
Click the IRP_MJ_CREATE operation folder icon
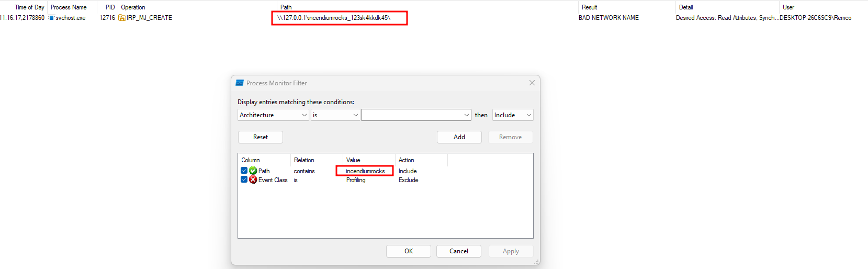click(122, 18)
